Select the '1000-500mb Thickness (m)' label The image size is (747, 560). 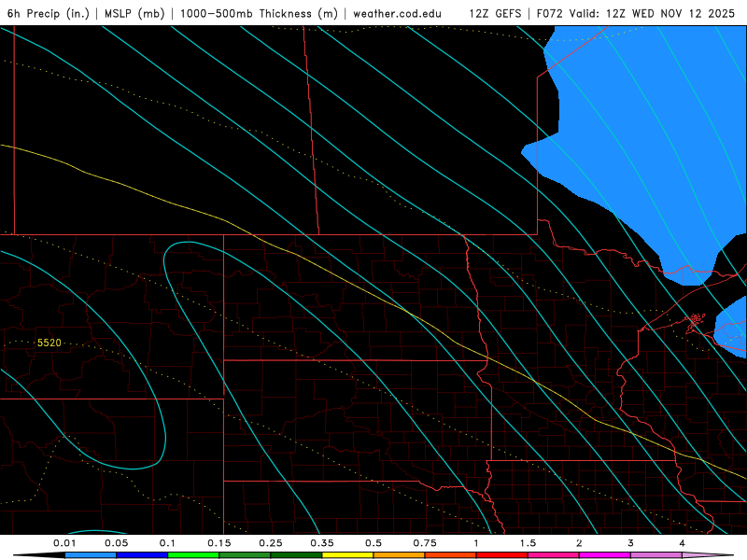259,13
